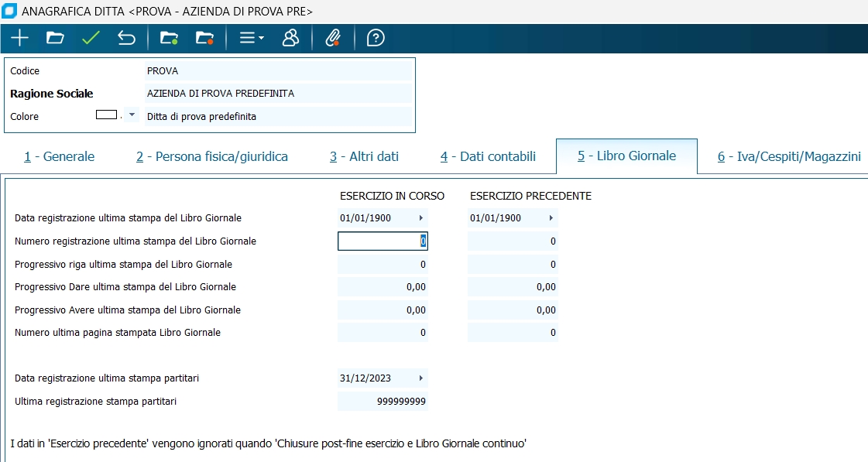Open a record with the folder icon
Image resolution: width=868 pixels, height=462 pixels.
(x=54, y=38)
